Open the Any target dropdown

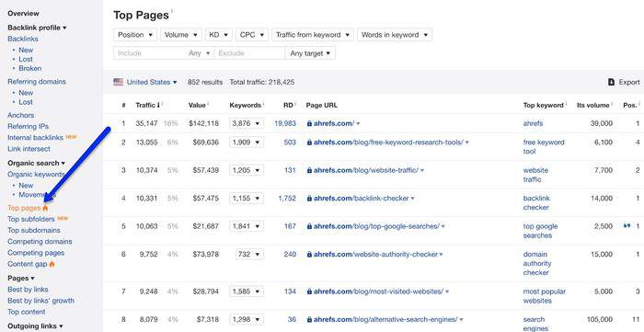[x=310, y=53]
